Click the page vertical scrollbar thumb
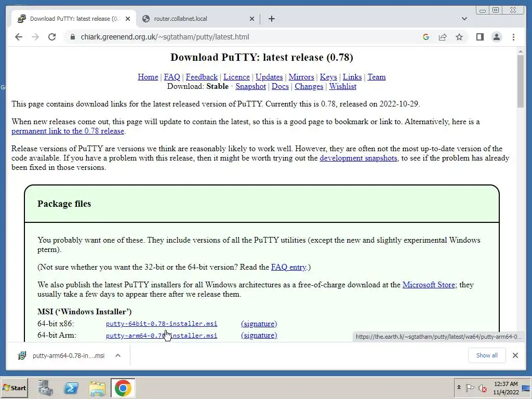The image size is (532, 399). coord(521,81)
